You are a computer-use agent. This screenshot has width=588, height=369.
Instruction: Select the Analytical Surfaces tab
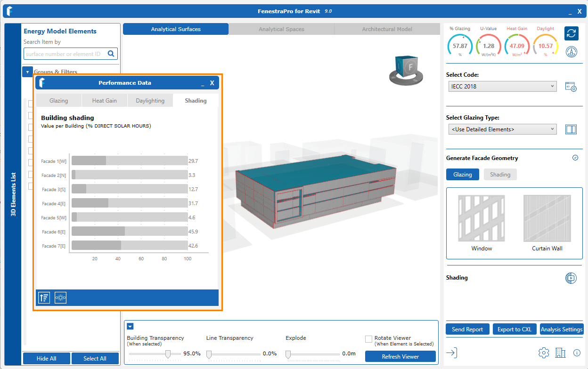(x=176, y=29)
